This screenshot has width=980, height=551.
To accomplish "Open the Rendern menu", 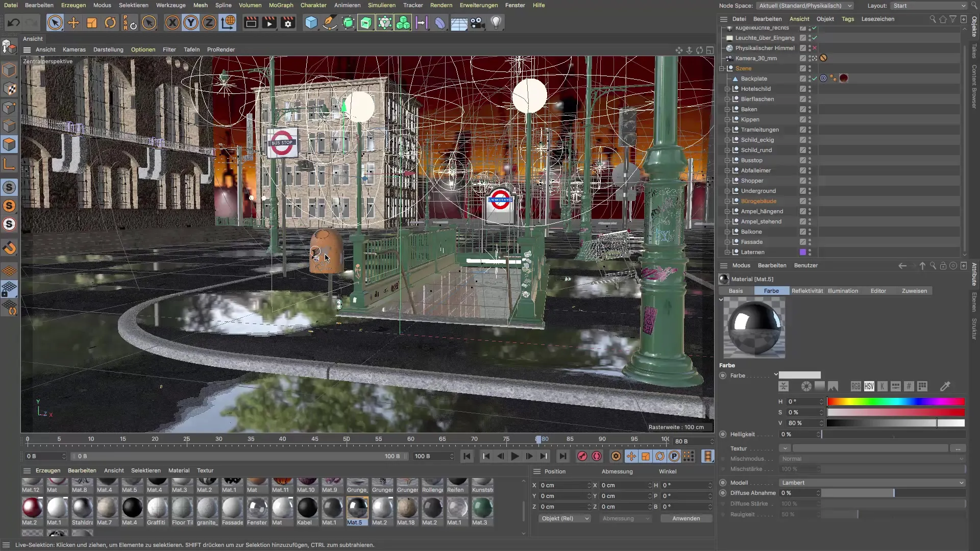I will click(x=441, y=5).
